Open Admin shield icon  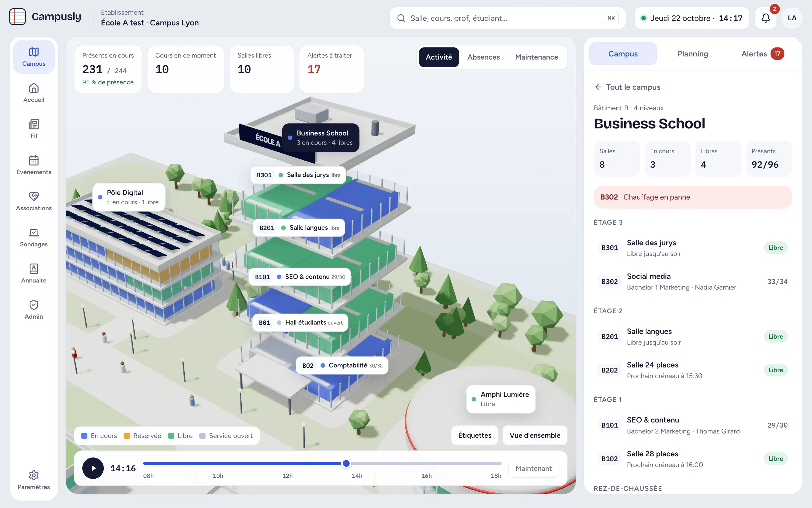tap(34, 305)
